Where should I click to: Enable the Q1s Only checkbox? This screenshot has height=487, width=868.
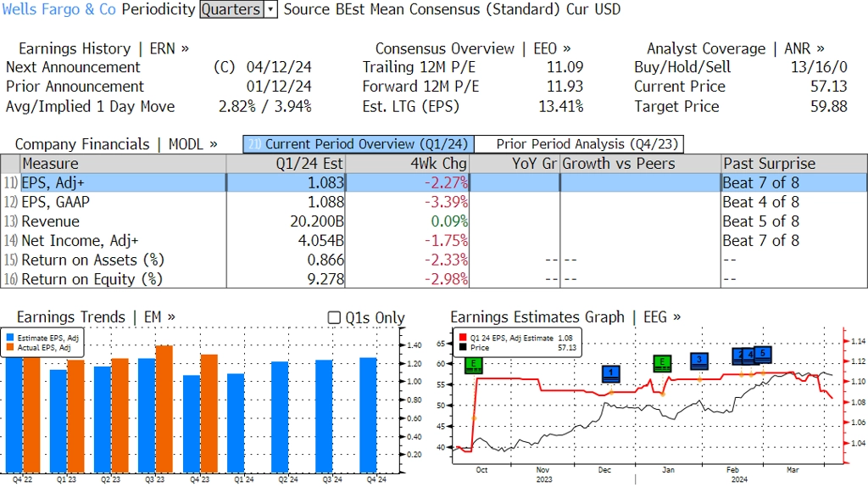click(334, 318)
